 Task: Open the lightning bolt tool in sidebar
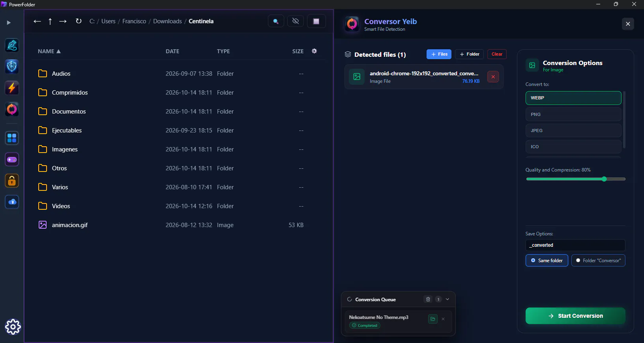12,88
